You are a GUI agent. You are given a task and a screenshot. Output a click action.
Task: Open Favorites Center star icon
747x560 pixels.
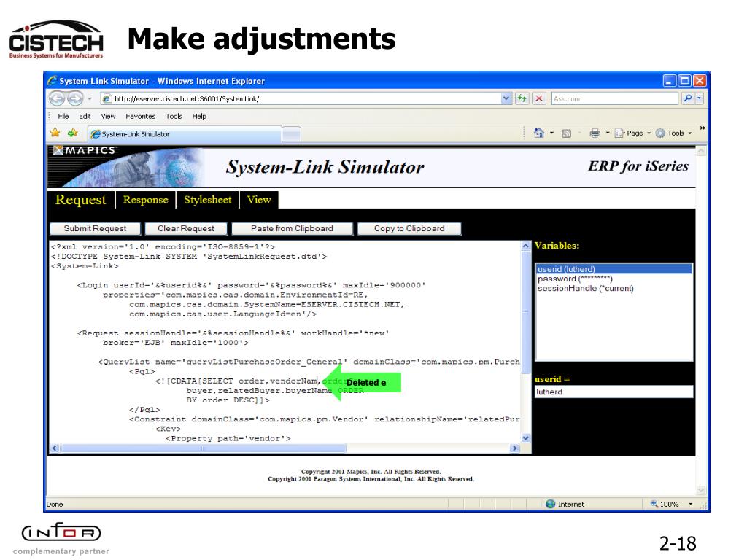tap(55, 133)
